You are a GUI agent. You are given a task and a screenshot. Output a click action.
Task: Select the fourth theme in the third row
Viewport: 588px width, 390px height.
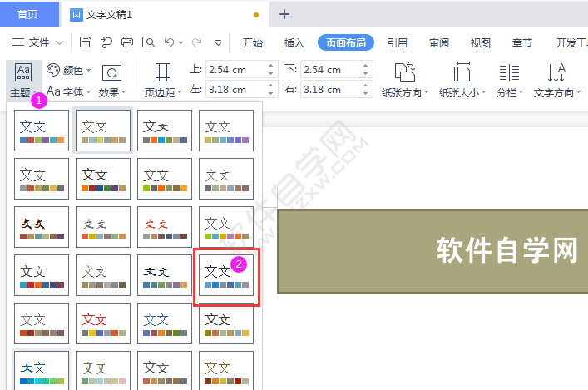[x=226, y=227]
